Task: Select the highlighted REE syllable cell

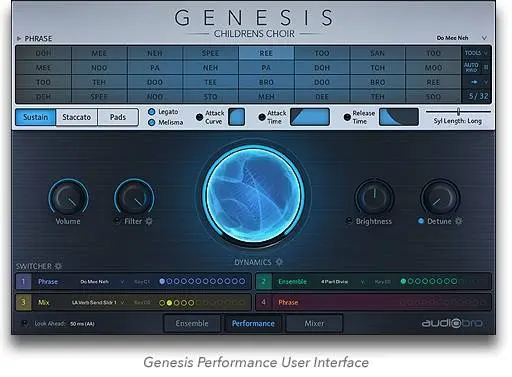Action: pos(266,53)
